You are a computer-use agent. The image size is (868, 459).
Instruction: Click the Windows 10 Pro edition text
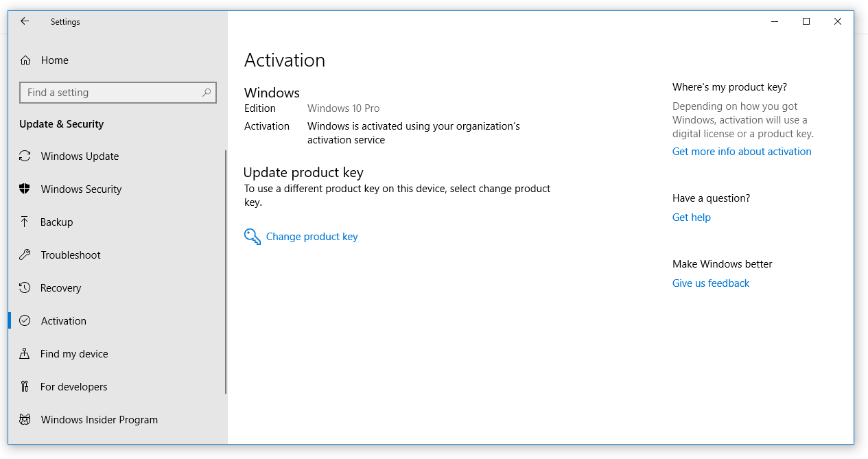[x=343, y=108]
